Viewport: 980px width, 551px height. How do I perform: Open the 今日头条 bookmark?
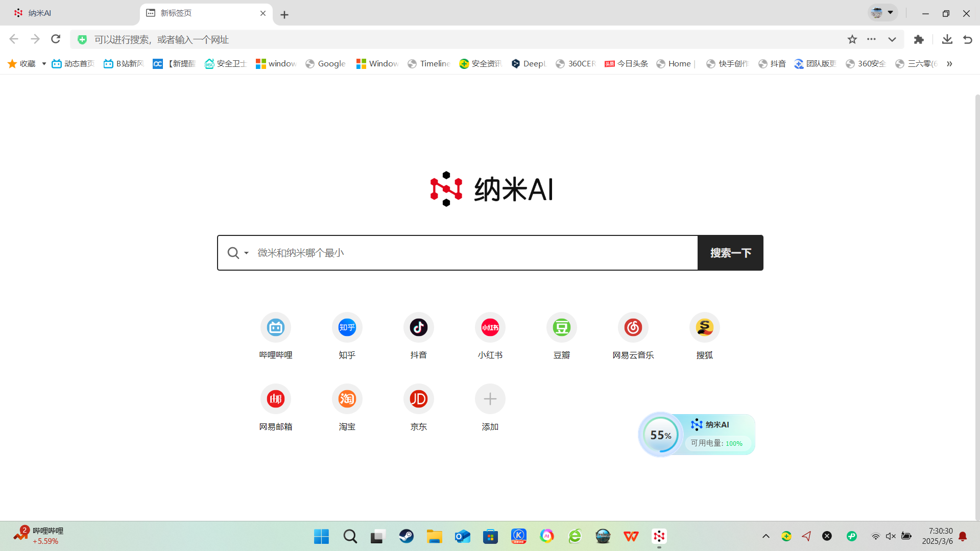point(626,63)
